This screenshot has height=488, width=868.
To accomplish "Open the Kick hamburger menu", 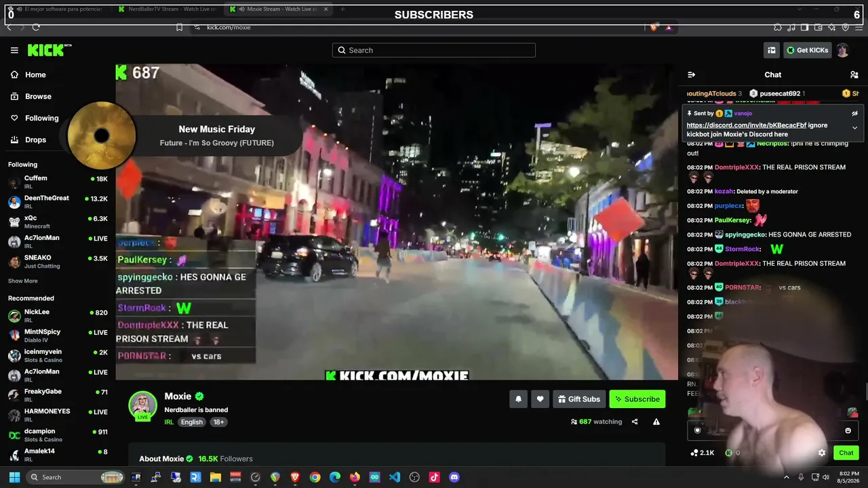I will [14, 50].
